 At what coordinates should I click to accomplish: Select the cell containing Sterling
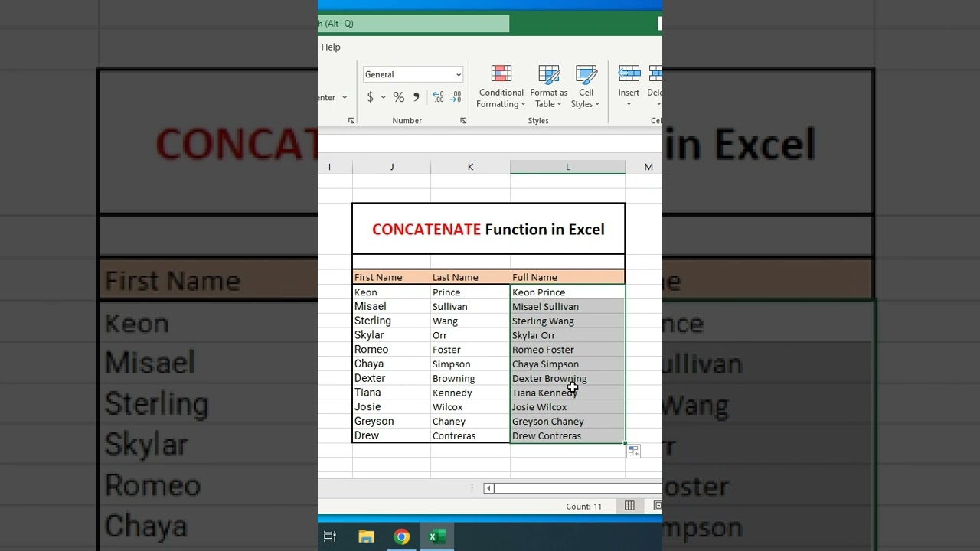[x=392, y=321]
